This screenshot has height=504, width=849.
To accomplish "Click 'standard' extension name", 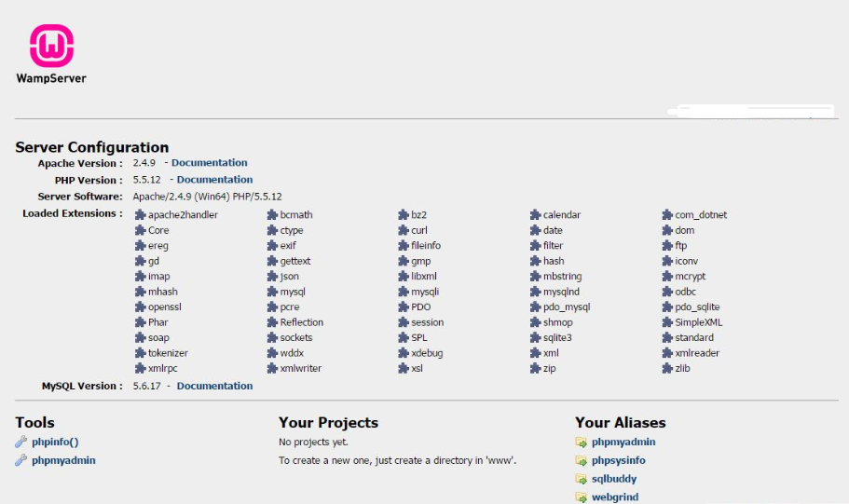I will (x=694, y=338).
